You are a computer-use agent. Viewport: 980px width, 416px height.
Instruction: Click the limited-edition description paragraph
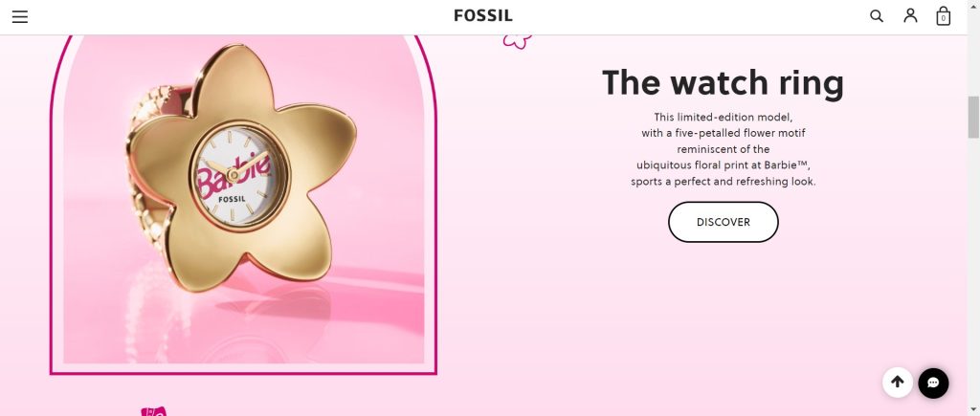[x=724, y=149]
